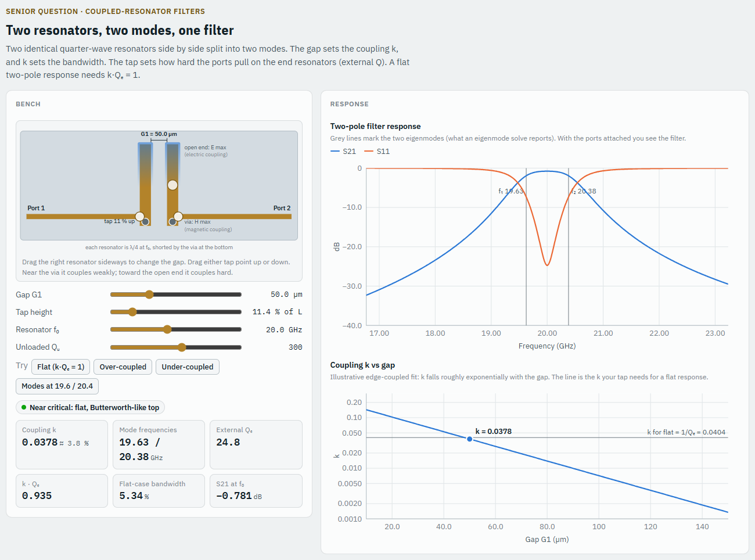Screen dimensions: 755x560
Task: Apply the Modes at 19.6 / 20.4 preset
Action: coord(57,386)
